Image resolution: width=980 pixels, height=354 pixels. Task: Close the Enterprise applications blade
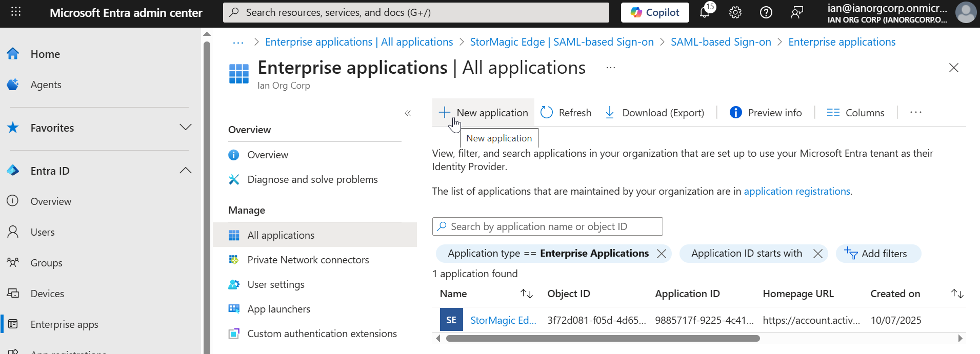point(953,68)
